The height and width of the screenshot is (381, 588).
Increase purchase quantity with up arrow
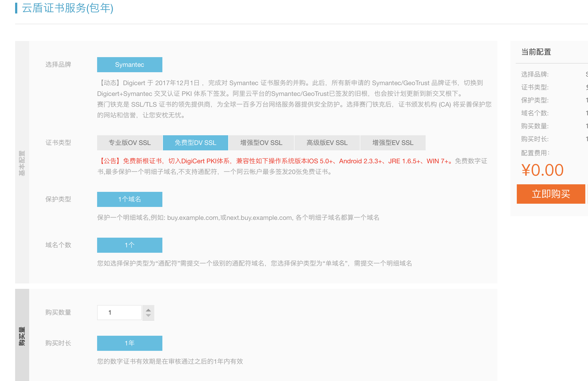coord(148,310)
